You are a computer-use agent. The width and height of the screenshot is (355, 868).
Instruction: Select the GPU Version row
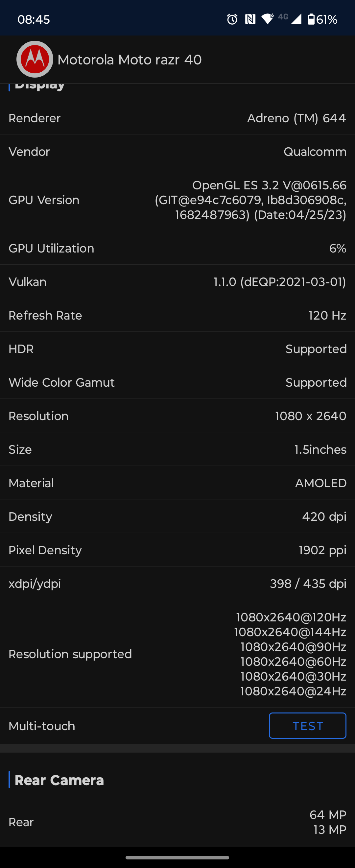[x=177, y=200]
